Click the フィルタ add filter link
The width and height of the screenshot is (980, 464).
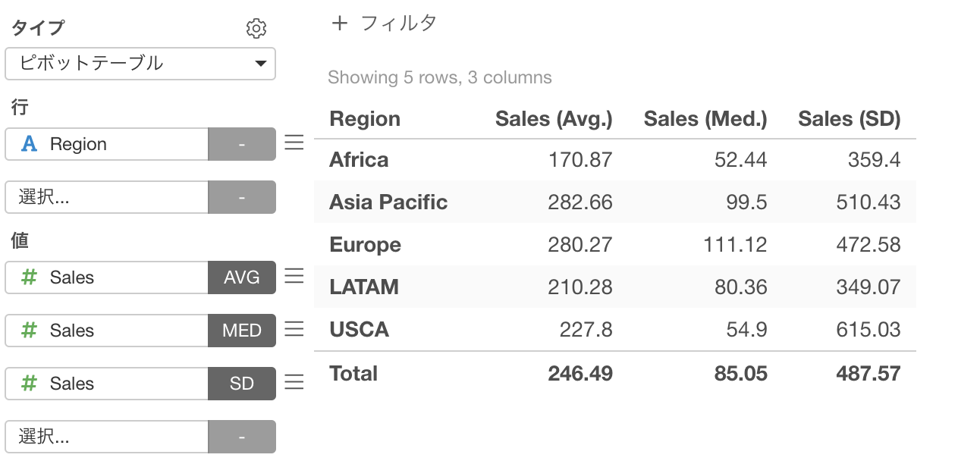click(x=399, y=24)
